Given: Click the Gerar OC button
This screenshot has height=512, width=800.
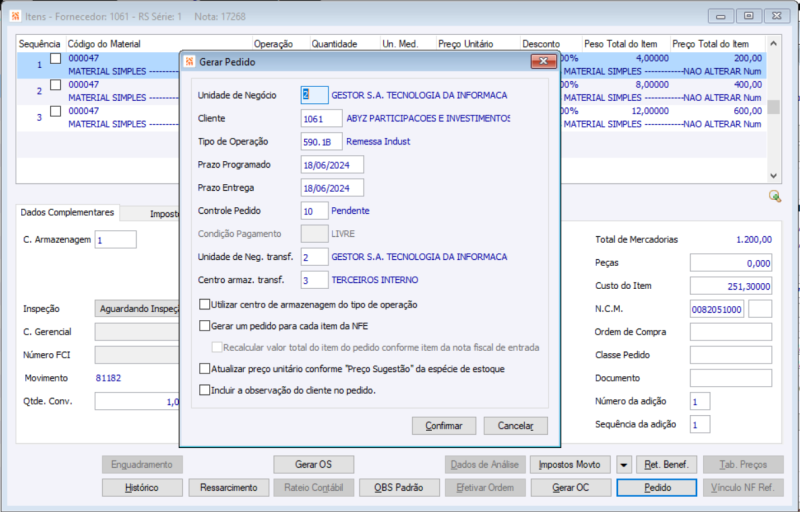Looking at the screenshot, I should (x=570, y=488).
